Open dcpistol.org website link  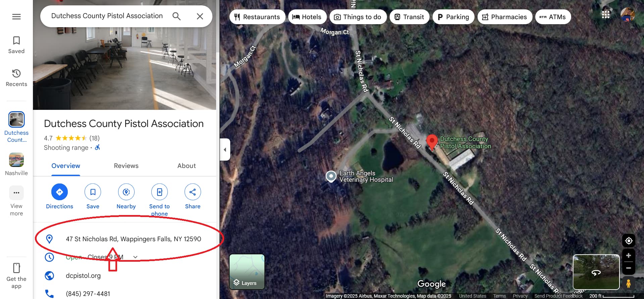[83, 275]
